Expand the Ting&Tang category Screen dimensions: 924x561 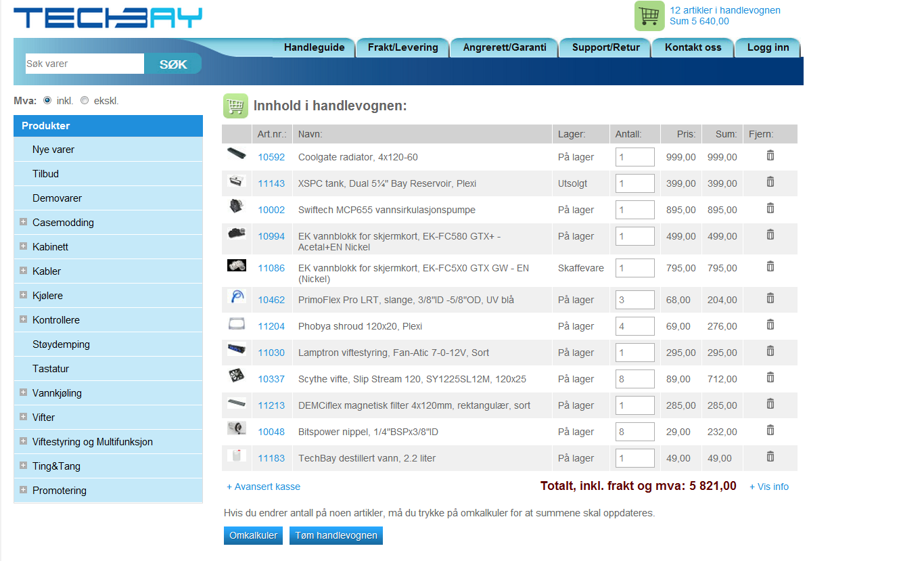(24, 466)
